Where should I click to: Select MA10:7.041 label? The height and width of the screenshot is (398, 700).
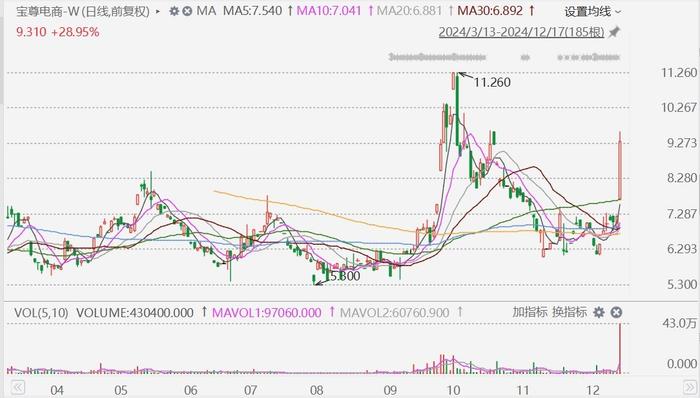(x=329, y=11)
